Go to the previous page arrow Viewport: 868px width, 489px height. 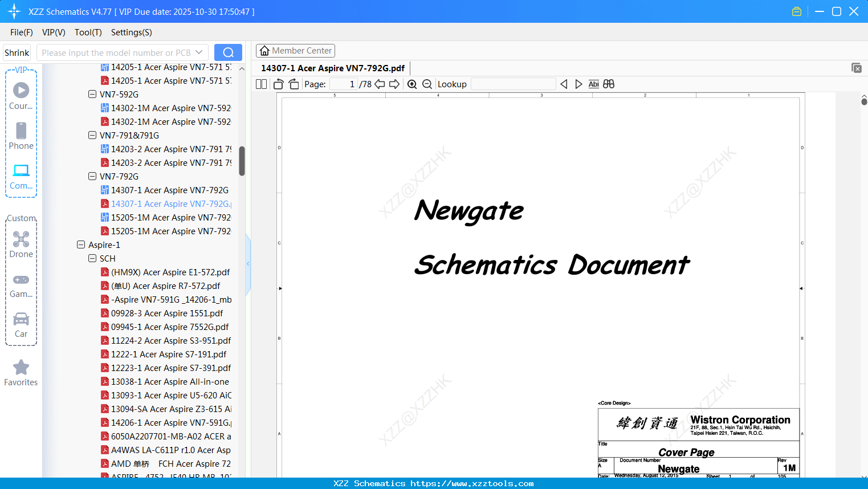[380, 84]
